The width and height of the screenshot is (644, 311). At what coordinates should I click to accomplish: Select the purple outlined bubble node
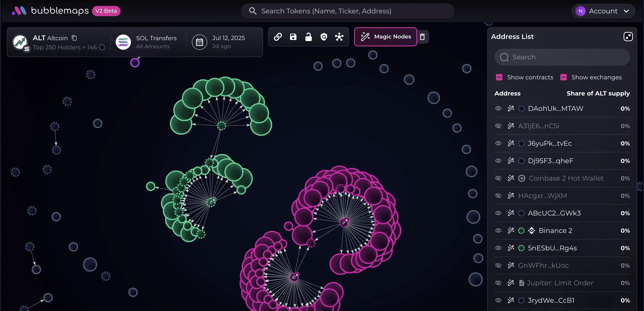pyautogui.click(x=135, y=63)
